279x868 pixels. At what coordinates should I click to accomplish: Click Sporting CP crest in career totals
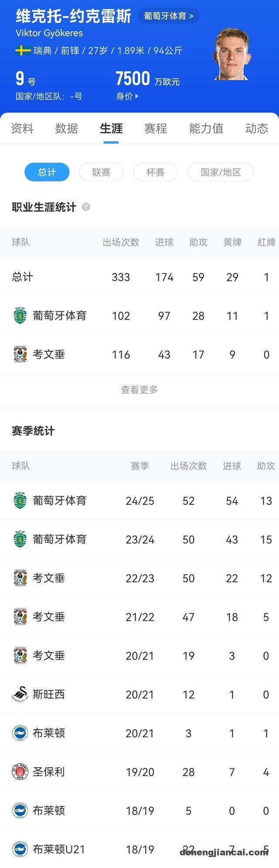[20, 316]
